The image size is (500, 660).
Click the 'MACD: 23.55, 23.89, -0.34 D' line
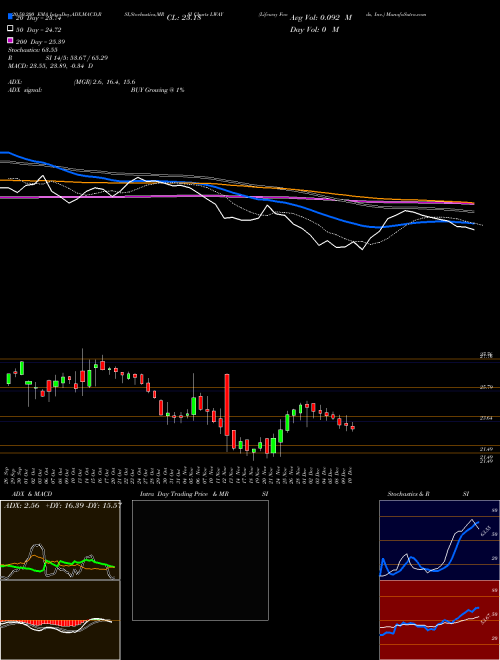coord(51,66)
